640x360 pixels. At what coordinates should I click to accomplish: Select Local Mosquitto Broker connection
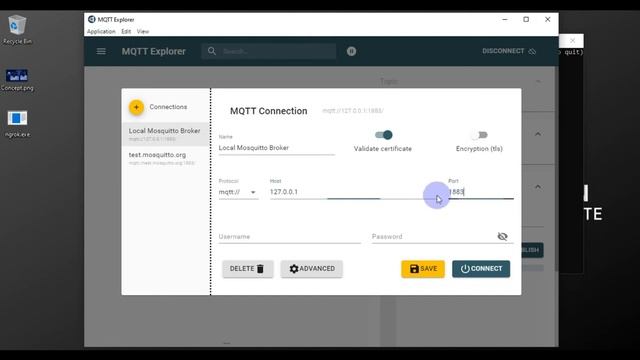point(166,134)
